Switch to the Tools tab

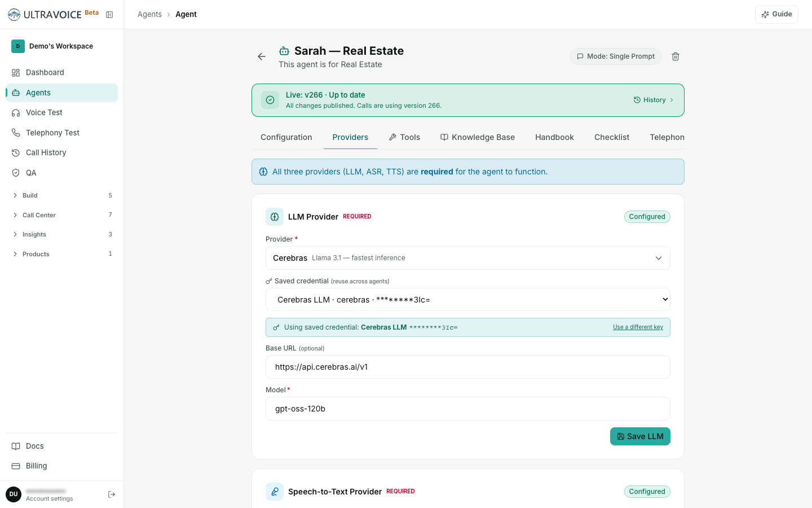coord(404,137)
